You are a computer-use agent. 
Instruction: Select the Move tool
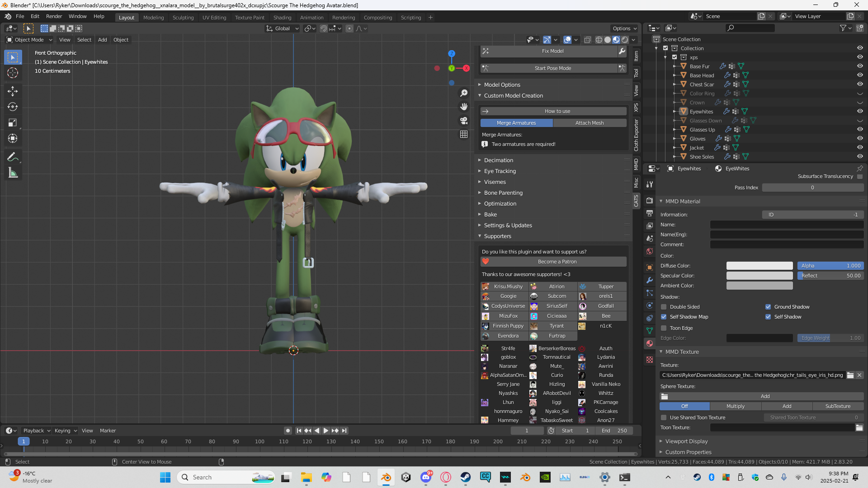pos(13,91)
